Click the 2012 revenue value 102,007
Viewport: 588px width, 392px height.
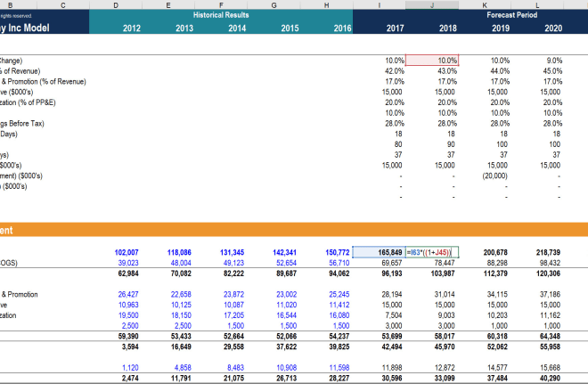click(127, 252)
